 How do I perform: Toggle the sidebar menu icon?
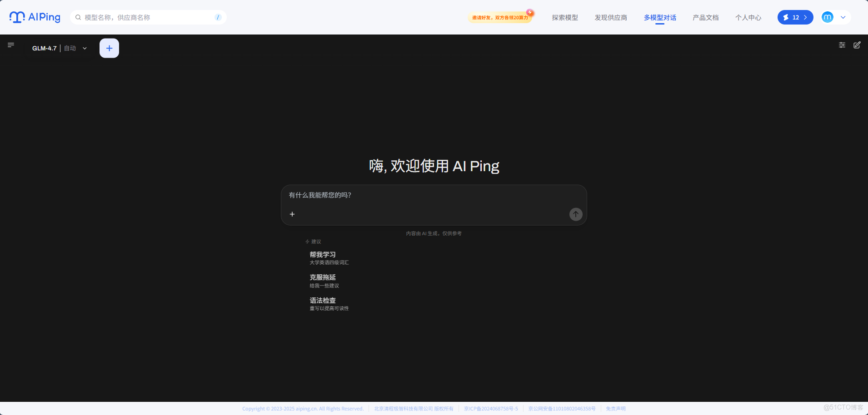click(11, 45)
